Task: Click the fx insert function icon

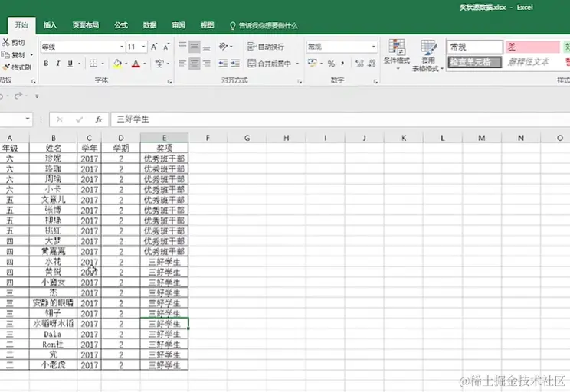Action: coord(99,119)
